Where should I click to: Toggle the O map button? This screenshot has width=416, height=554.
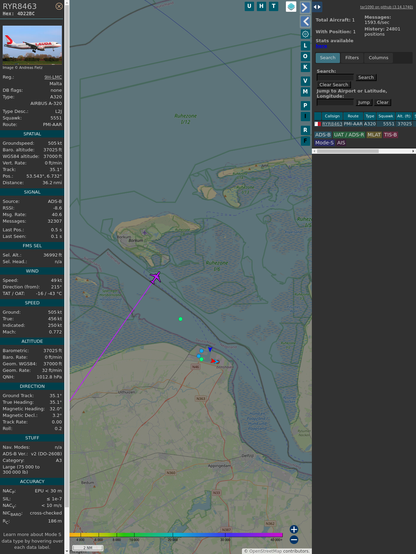point(305,56)
